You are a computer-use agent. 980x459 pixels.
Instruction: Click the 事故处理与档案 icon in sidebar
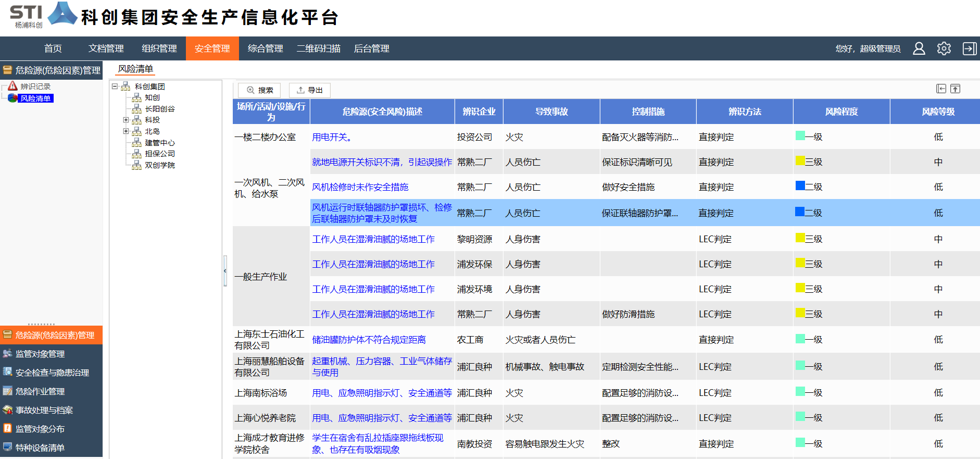[x=7, y=410]
